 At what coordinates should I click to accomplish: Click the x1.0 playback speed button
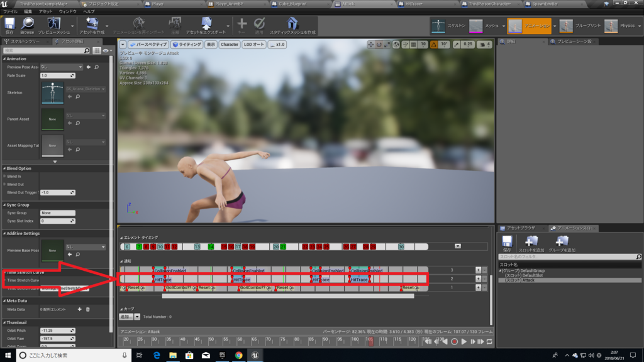(277, 45)
